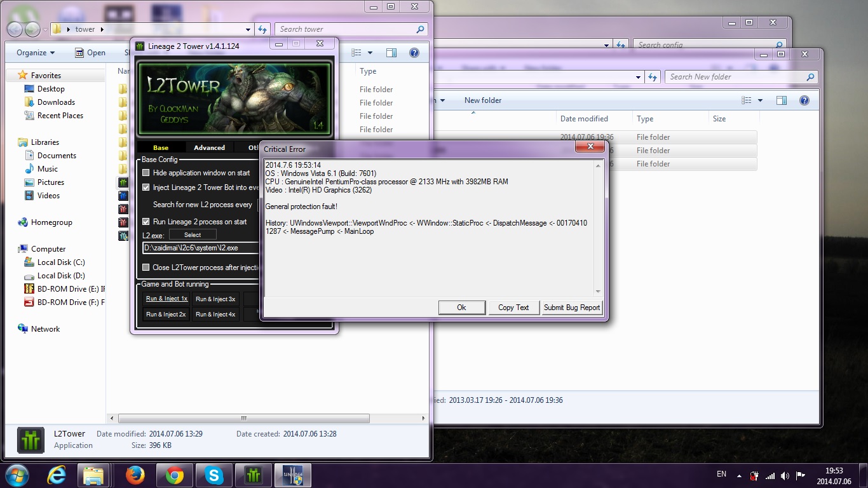Uncheck Inject Lineage 2 Tower Bot option
868x488 pixels.
pyautogui.click(x=146, y=187)
